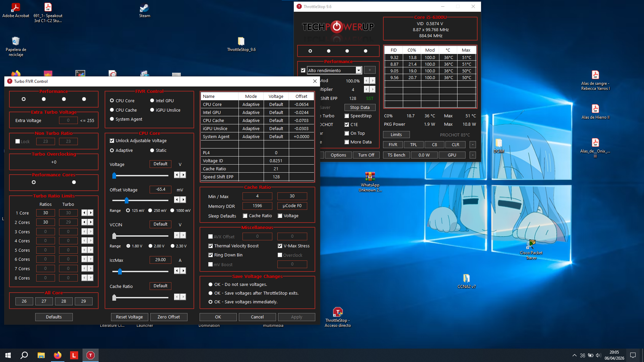Open the TPL window
Image resolution: width=644 pixels, height=362 pixels.
pos(413,145)
